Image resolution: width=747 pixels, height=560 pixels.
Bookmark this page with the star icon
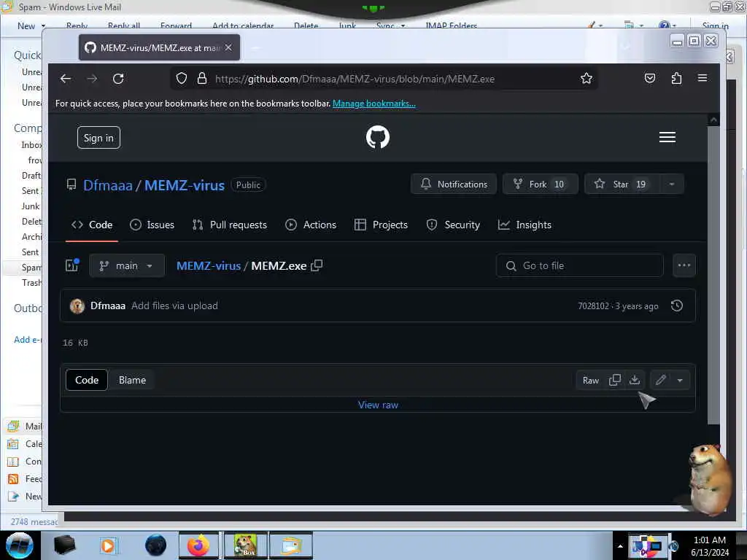click(586, 79)
